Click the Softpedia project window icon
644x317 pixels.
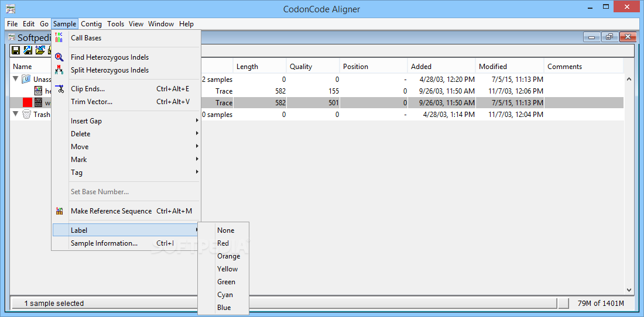(12, 37)
